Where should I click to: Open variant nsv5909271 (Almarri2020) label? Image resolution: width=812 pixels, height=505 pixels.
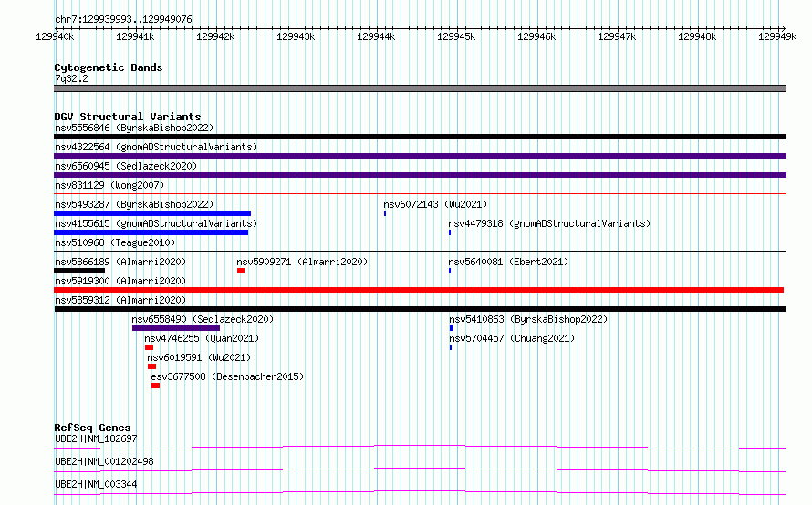tap(302, 262)
